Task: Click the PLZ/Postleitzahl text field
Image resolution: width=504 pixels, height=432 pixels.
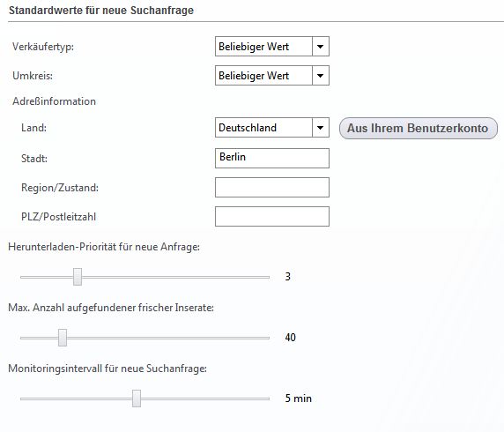Action: (x=272, y=217)
